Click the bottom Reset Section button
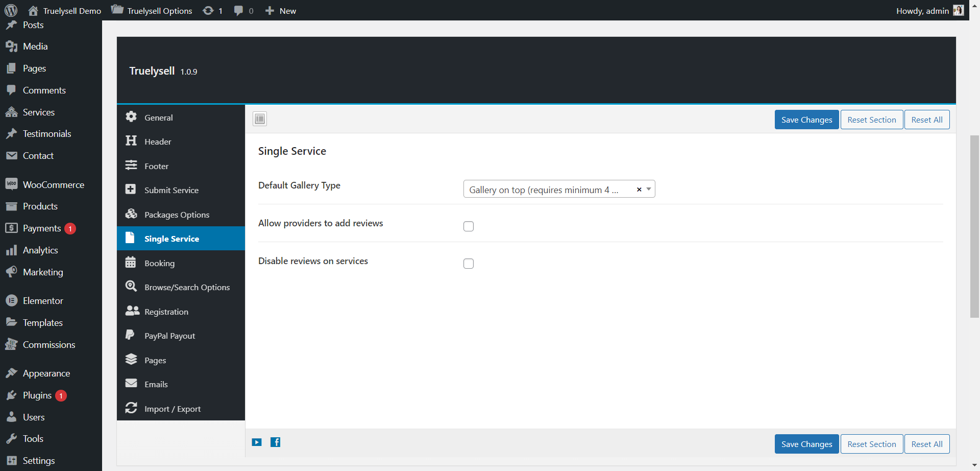Viewport: 980px width, 471px height. pos(871,444)
